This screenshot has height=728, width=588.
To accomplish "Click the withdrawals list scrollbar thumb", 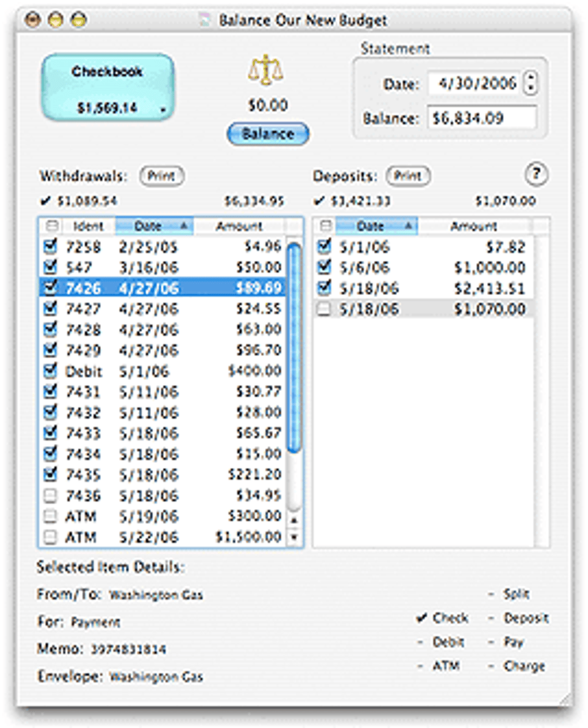I will pos(294,348).
